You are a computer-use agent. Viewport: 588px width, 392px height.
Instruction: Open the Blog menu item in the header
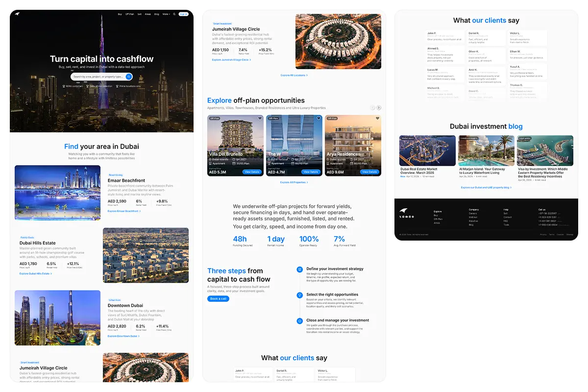pos(157,14)
